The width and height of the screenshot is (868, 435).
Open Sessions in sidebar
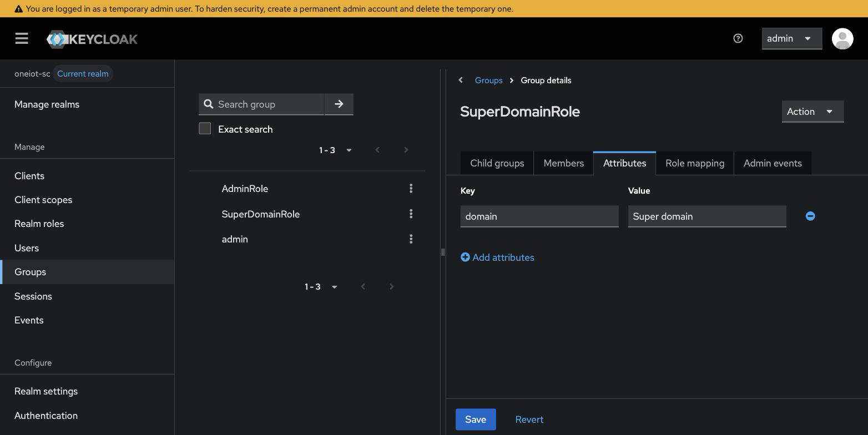point(87,296)
